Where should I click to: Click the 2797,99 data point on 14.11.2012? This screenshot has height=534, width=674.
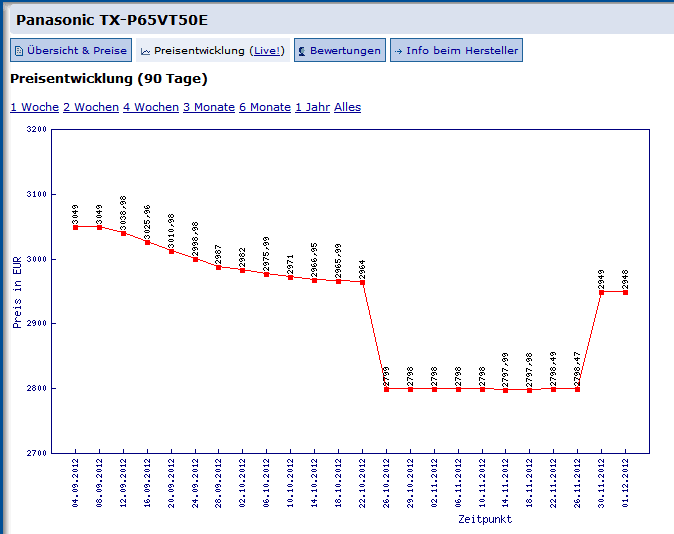point(506,390)
